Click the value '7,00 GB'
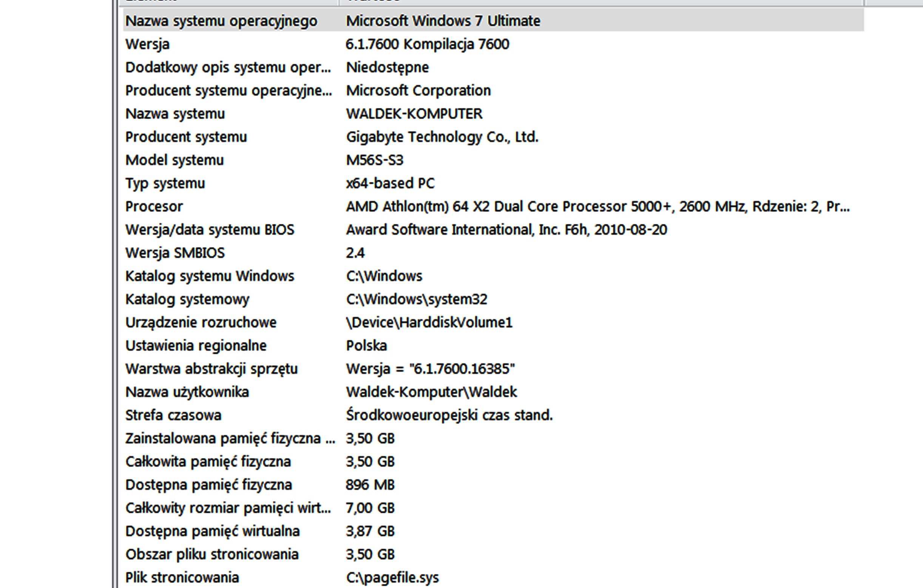 (370, 508)
